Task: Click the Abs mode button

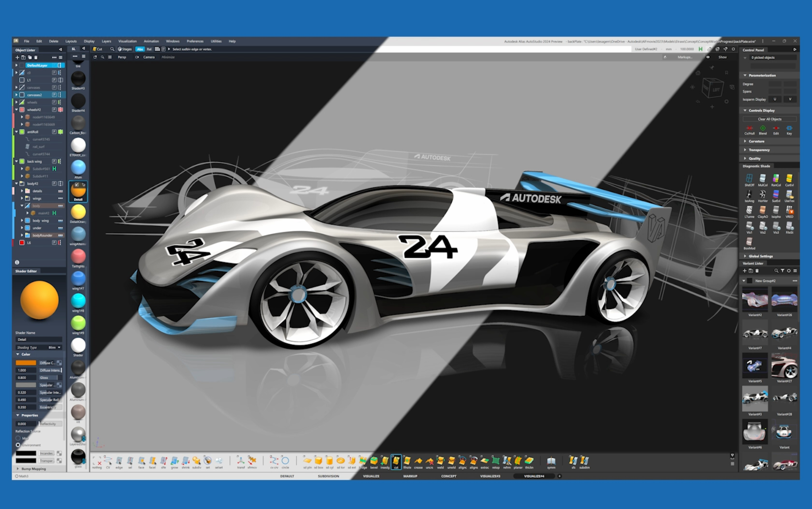Action: pyautogui.click(x=140, y=49)
